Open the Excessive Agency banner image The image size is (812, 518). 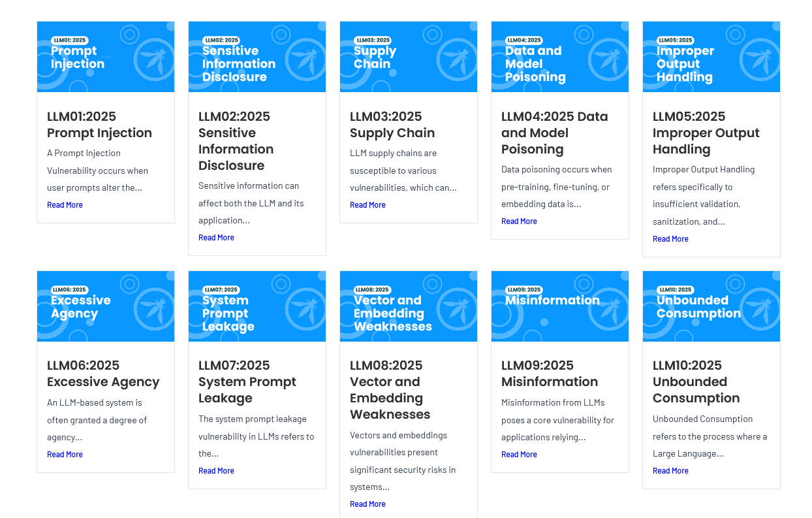(106, 306)
